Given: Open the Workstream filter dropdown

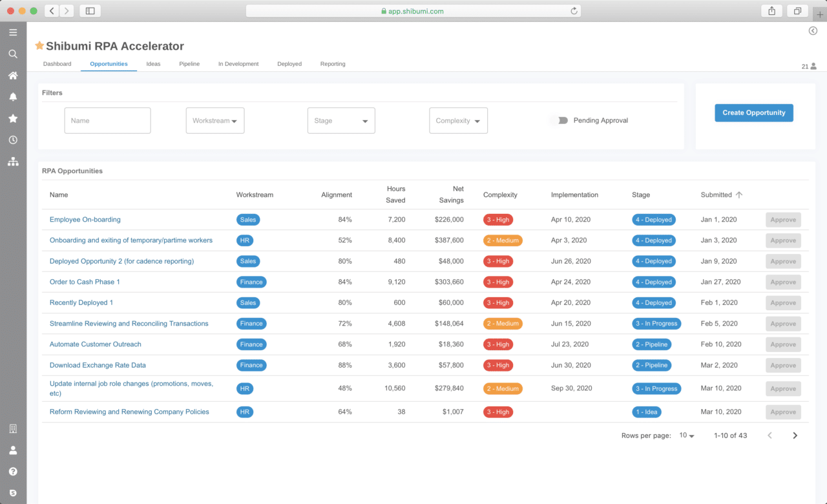Looking at the screenshot, I should click(x=215, y=120).
